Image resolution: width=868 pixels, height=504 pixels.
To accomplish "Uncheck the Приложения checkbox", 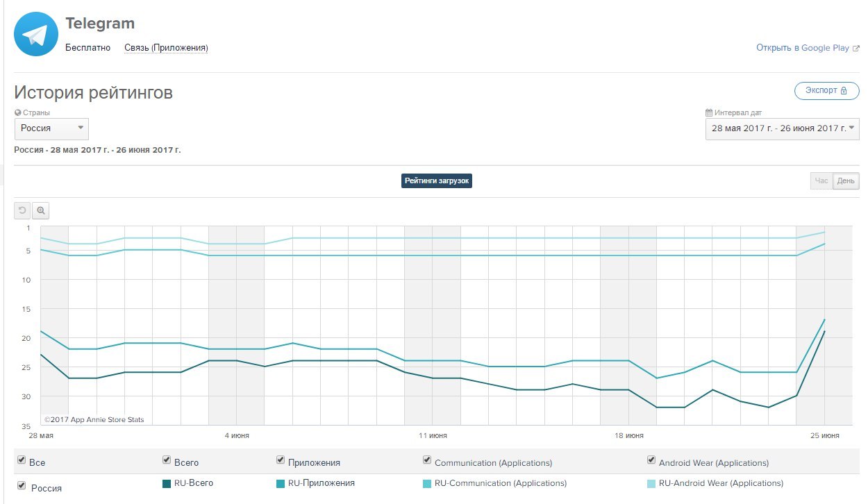I will 280,460.
